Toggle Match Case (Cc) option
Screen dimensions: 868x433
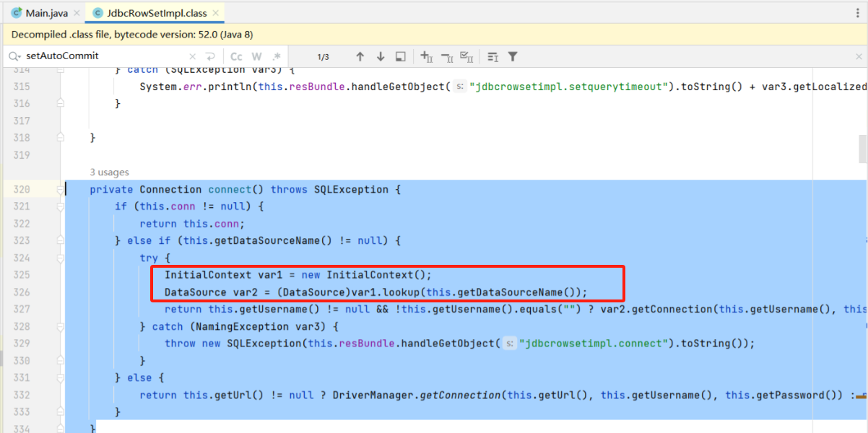coord(236,56)
